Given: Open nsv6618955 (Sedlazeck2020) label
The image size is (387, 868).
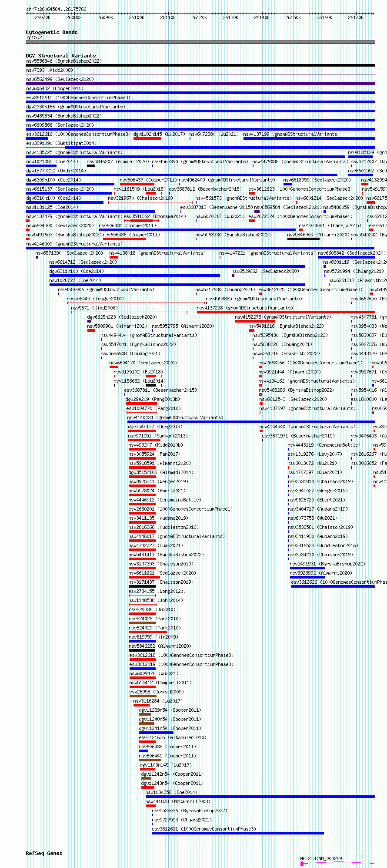Looking at the screenshot, I should coord(317,180).
